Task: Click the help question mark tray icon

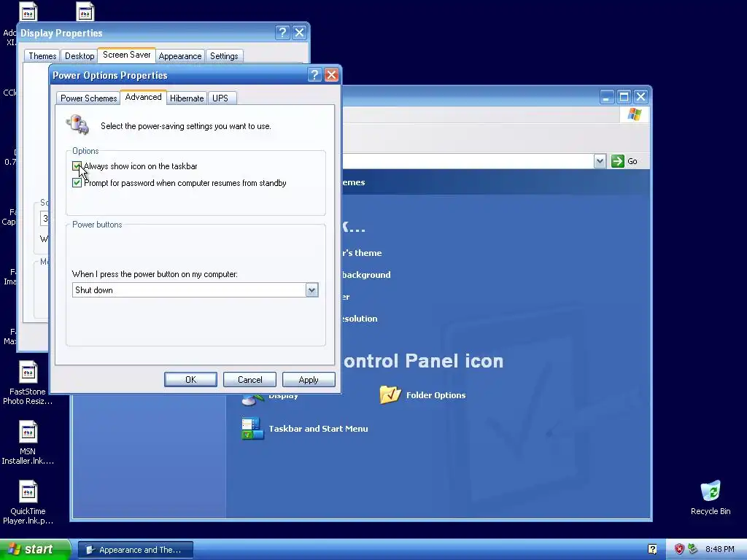Action: tap(653, 549)
